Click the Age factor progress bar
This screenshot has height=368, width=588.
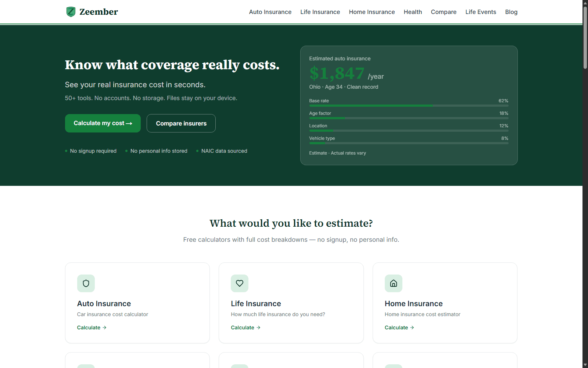409,118
